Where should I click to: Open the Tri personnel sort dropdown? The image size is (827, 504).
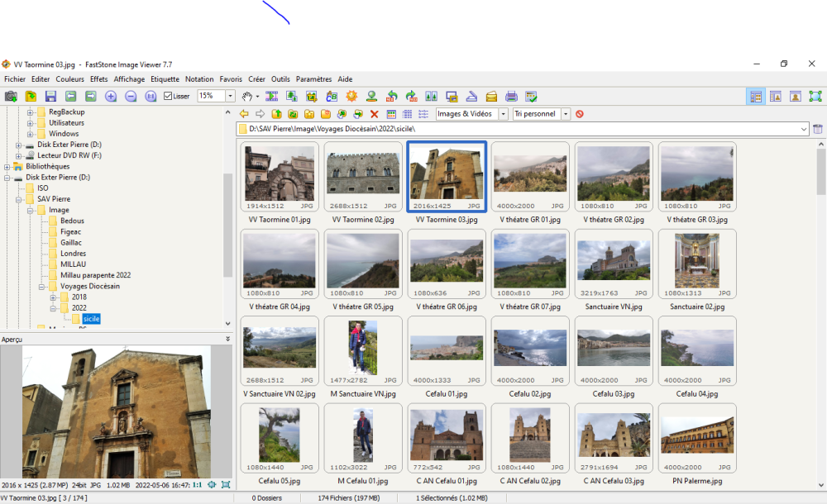(566, 114)
